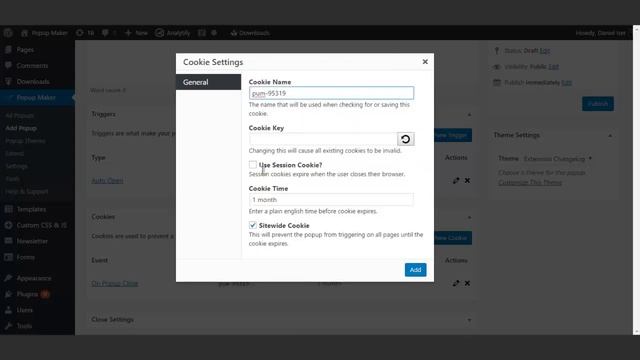This screenshot has width=640, height=360.
Task: Open Appearance in the sidebar
Action: (34, 278)
